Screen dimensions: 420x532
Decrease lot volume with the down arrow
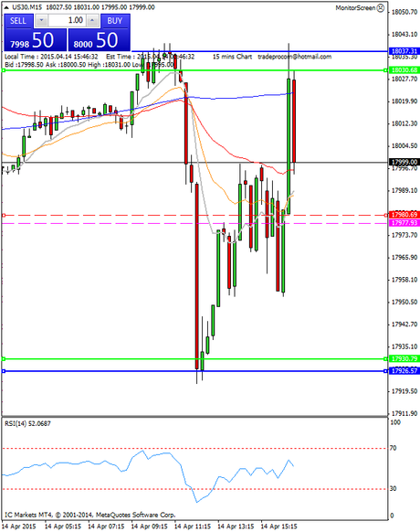click(x=41, y=21)
